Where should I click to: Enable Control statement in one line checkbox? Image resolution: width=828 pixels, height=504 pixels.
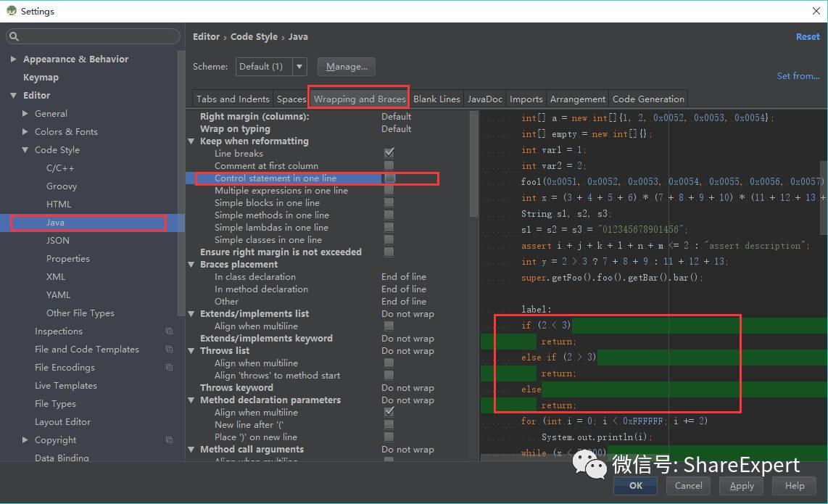(x=389, y=178)
